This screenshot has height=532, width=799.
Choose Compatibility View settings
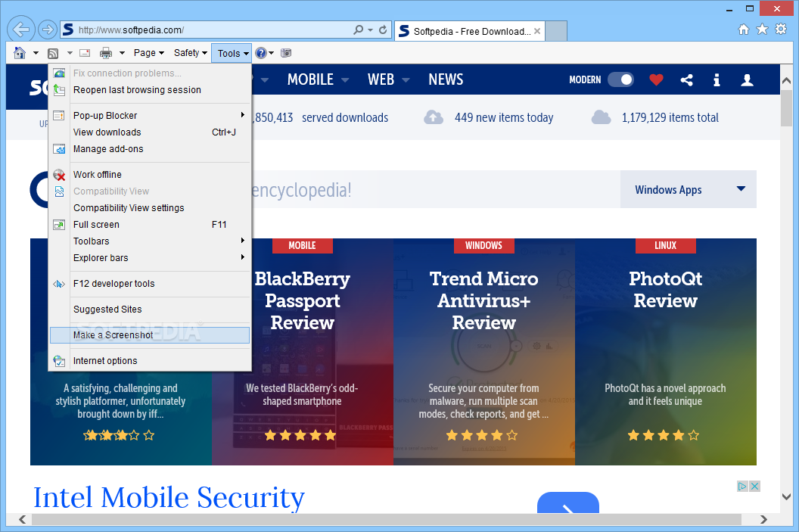coord(150,208)
